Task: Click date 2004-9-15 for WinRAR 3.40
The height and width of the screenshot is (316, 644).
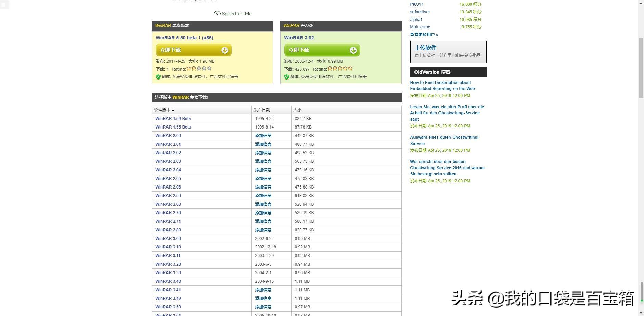Action: pos(264,281)
